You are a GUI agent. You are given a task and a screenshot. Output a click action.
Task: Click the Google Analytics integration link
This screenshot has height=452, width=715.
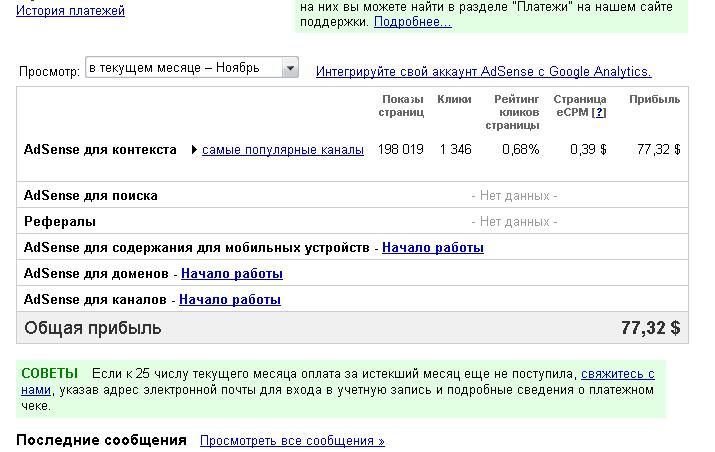(483, 71)
